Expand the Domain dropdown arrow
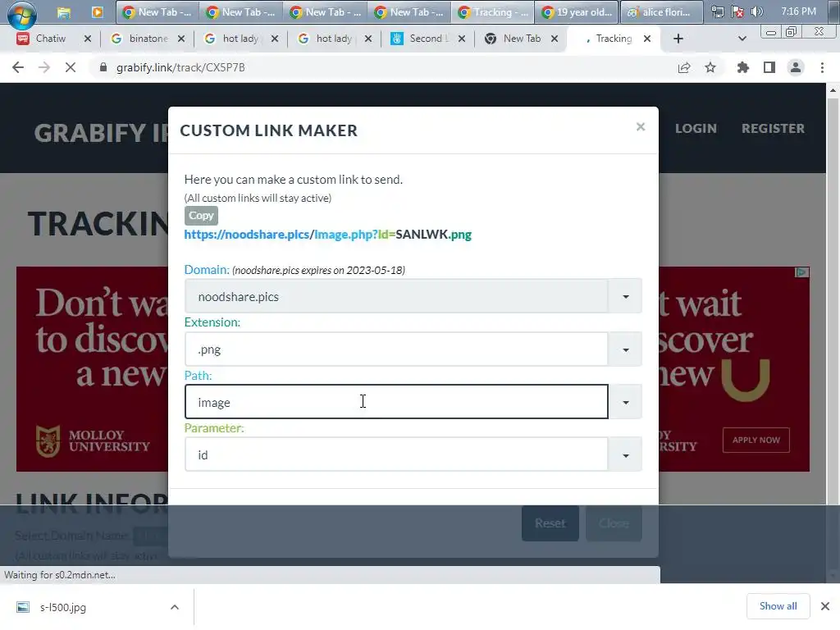 tap(625, 296)
